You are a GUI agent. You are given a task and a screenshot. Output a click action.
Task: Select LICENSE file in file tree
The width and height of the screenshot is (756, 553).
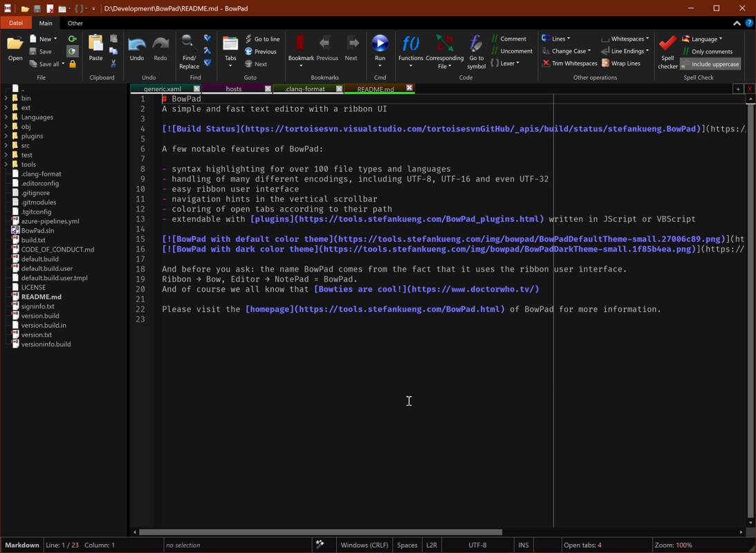pos(33,288)
